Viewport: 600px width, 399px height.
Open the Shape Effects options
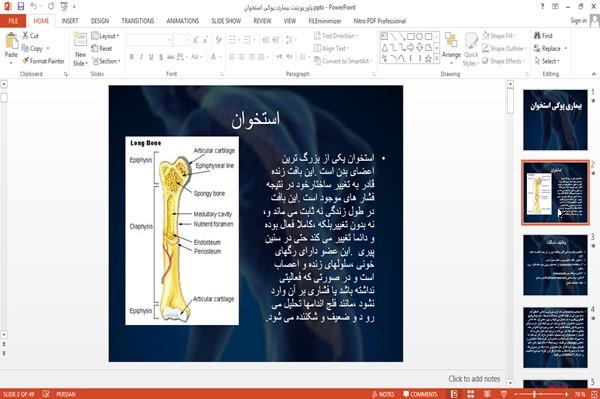pyautogui.click(x=504, y=61)
